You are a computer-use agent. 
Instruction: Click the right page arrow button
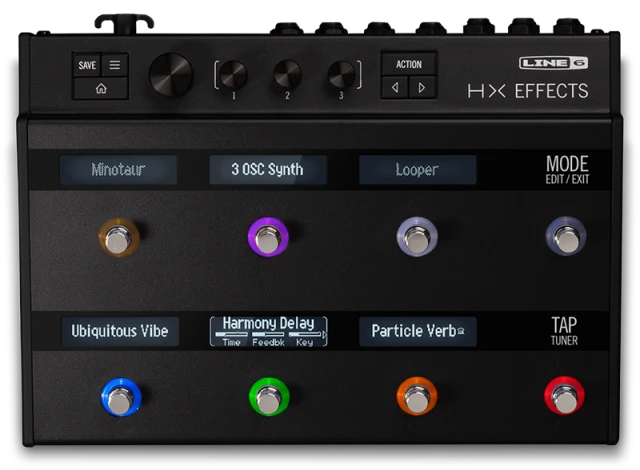pos(422,88)
